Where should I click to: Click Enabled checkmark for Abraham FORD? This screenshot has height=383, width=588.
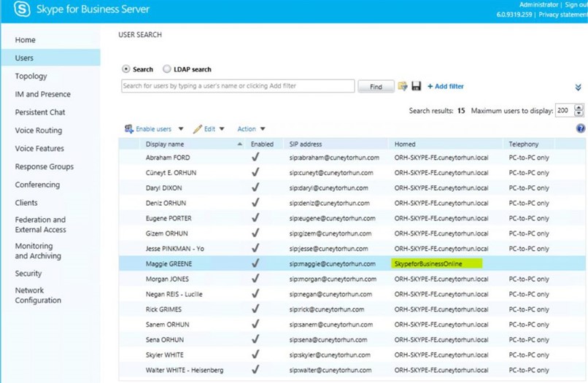(x=255, y=157)
